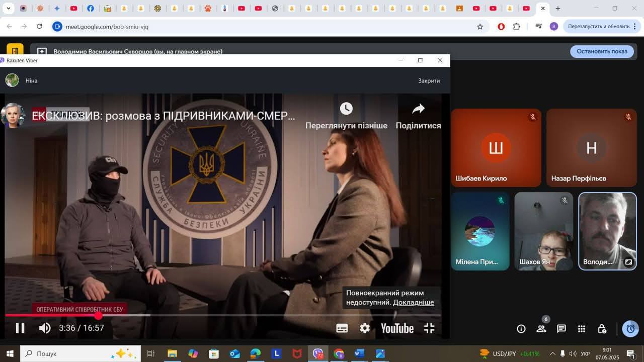Exit fullscreen mode in video player
The height and width of the screenshot is (362, 644).
(x=429, y=328)
